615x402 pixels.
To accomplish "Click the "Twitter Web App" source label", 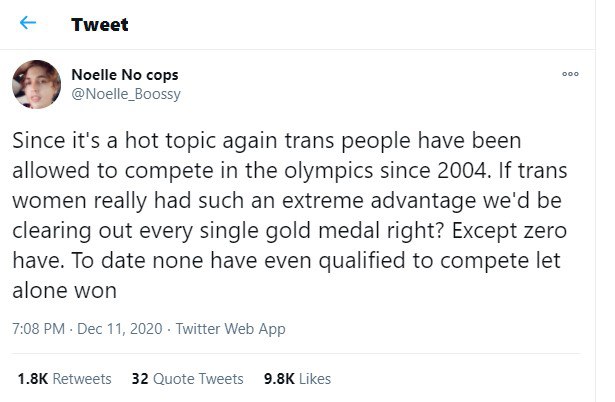I will click(x=229, y=328).
